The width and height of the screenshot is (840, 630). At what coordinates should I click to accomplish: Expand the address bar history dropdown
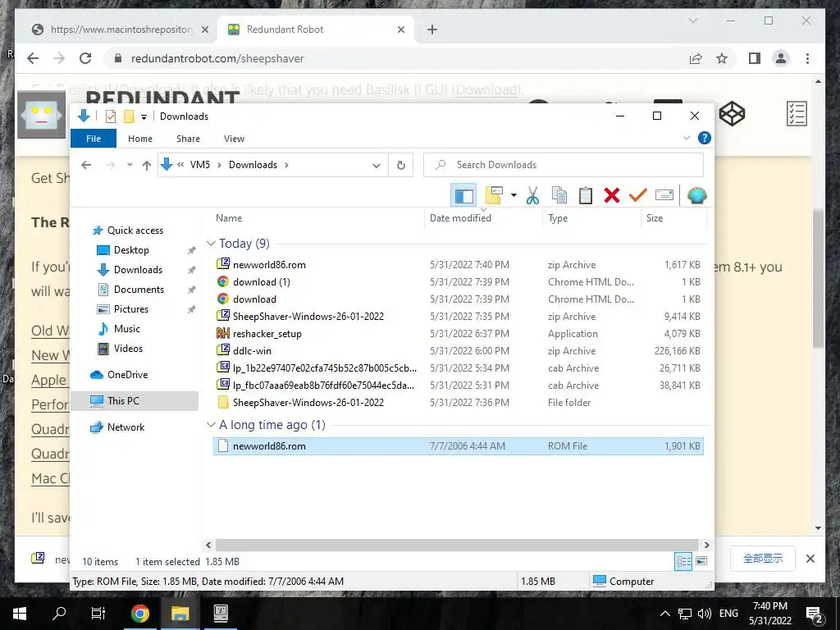tap(377, 166)
